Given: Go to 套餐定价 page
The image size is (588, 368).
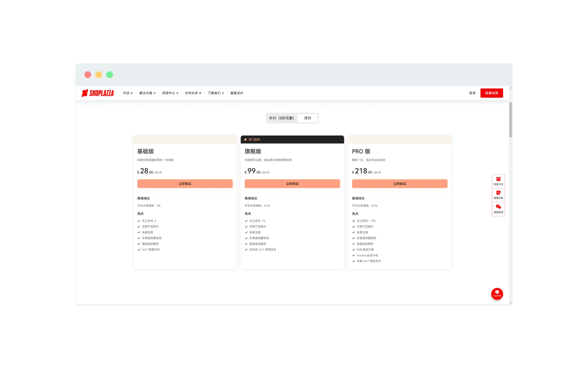Looking at the screenshot, I should (237, 93).
